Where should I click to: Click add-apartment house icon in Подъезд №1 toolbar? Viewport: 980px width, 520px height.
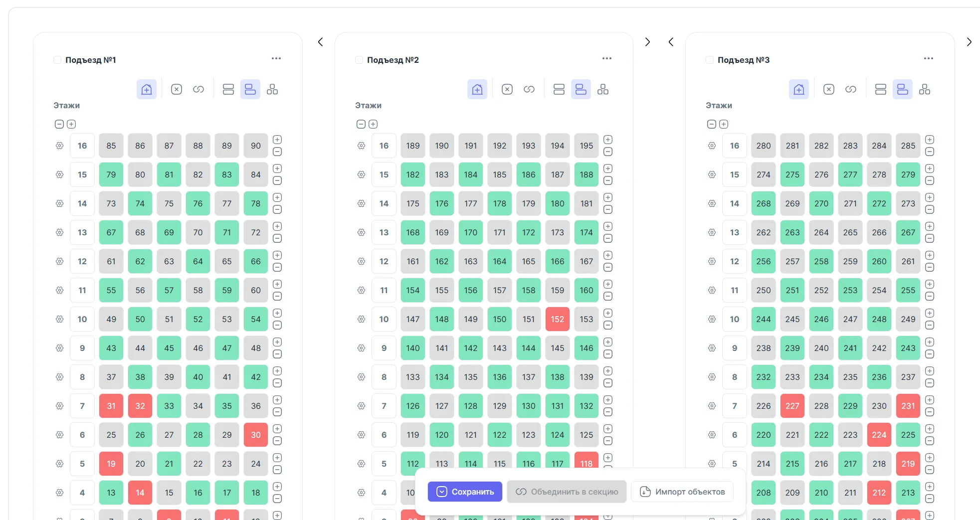click(147, 89)
